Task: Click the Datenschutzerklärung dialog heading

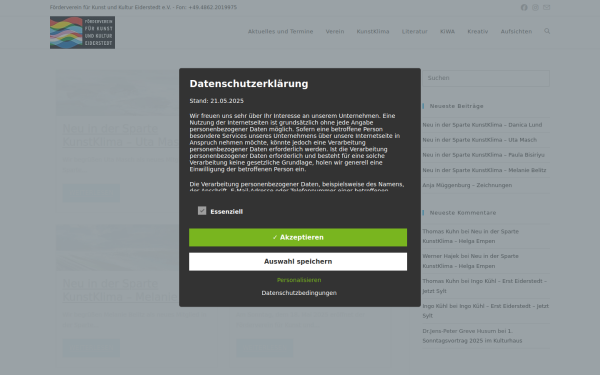Action: [249, 84]
